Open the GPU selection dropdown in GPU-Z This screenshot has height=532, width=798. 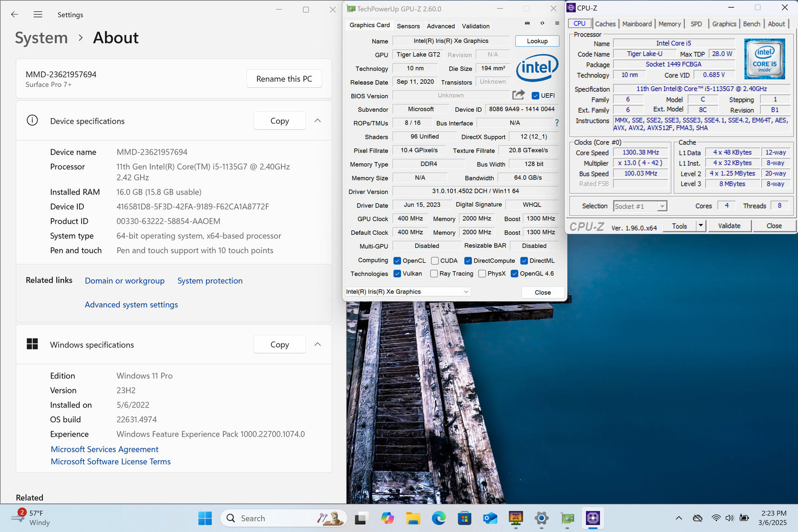pyautogui.click(x=407, y=292)
